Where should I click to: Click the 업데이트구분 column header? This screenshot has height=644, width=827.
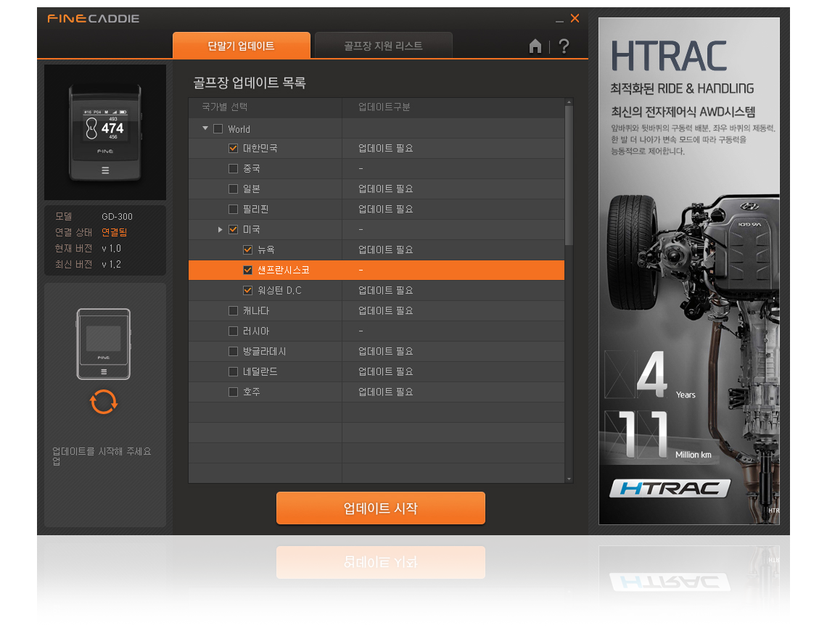[384, 107]
